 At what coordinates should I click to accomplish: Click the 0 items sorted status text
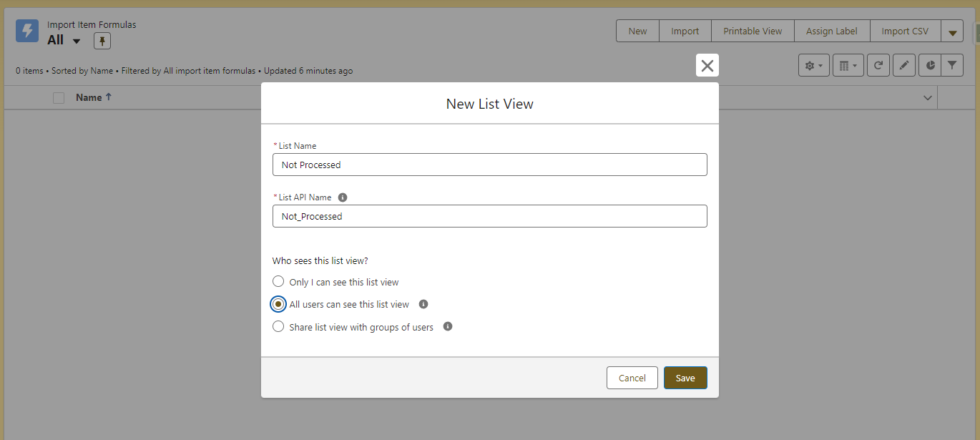click(184, 71)
